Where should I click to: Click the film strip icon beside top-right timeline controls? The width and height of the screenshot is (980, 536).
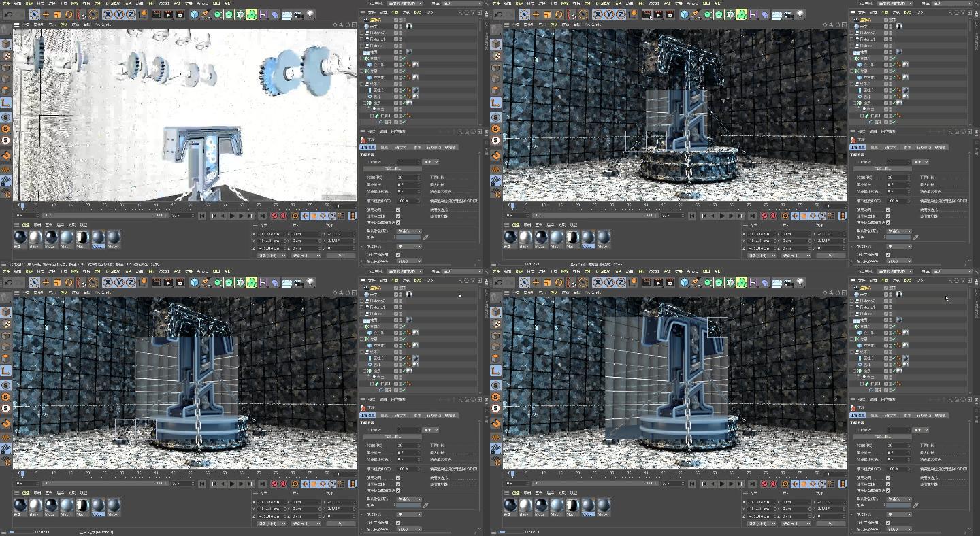coord(843,216)
